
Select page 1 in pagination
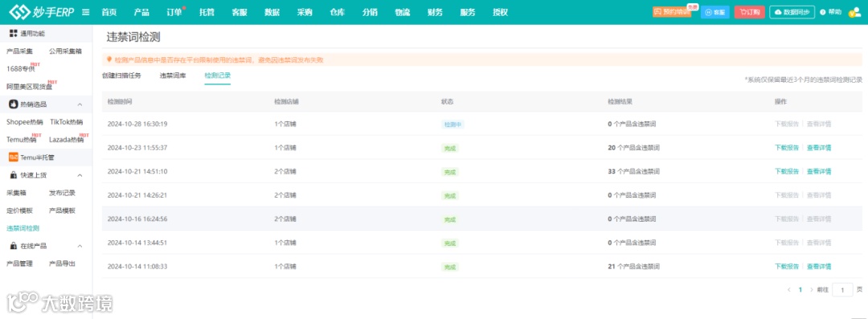point(800,289)
